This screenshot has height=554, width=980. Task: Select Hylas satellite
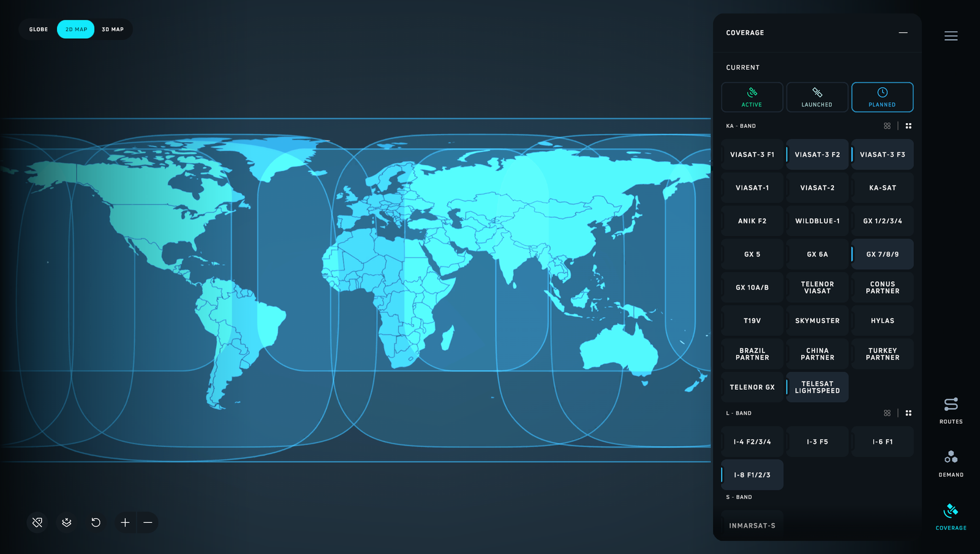pos(882,321)
